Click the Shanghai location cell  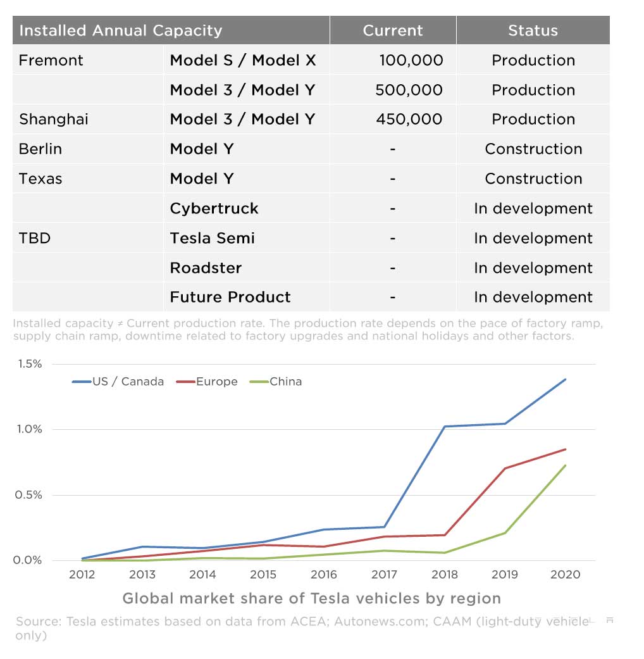pos(54,119)
